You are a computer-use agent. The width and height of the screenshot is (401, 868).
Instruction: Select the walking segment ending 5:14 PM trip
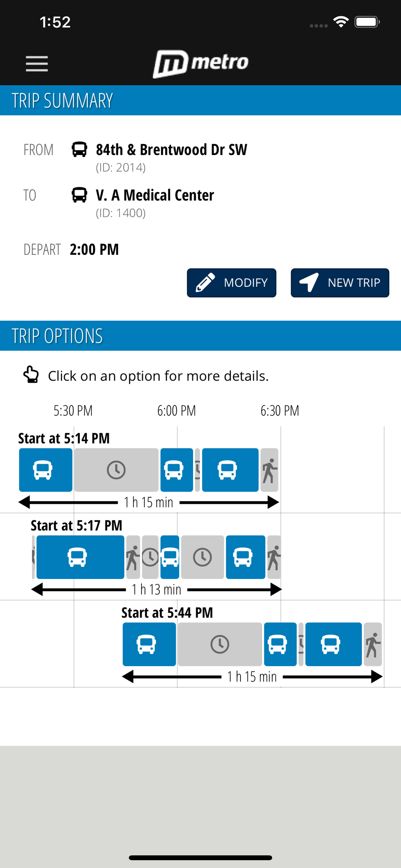[x=269, y=470]
